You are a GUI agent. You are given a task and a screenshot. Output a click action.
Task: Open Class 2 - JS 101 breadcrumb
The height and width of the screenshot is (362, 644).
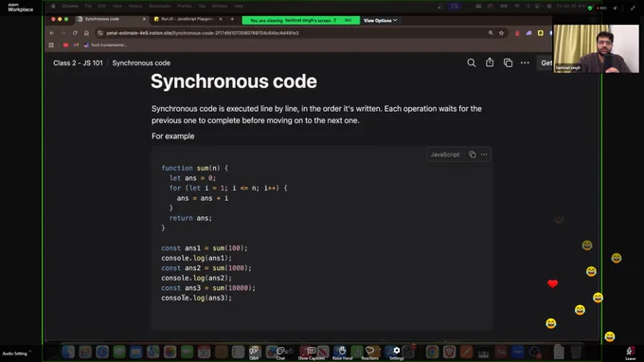click(78, 63)
